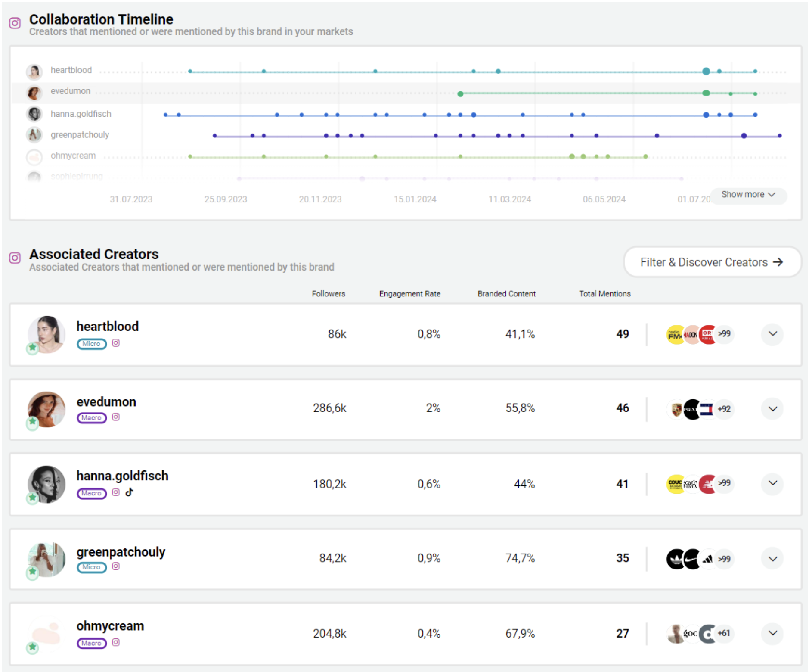Open heartblood's creator profile name
This screenshot has width=812, height=672.
click(107, 326)
